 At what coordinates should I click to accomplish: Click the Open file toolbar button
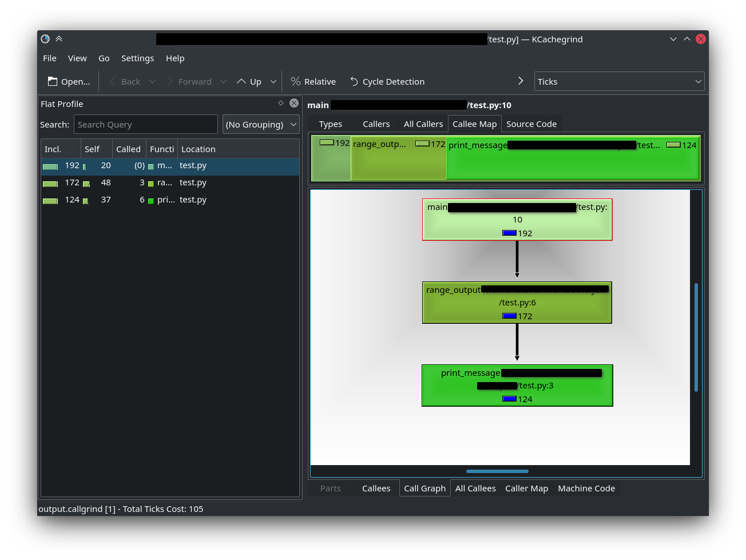[x=69, y=82]
